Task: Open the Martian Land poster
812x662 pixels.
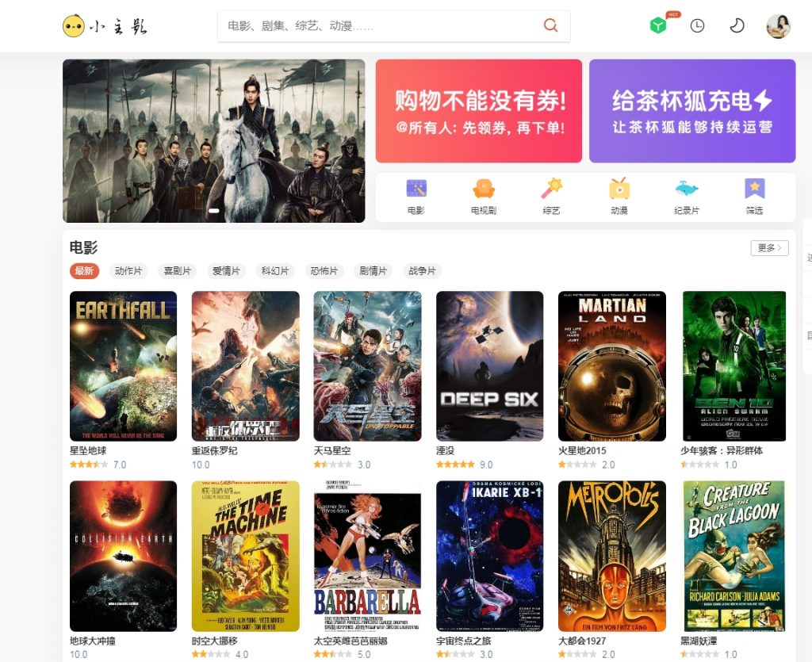Action: tap(612, 366)
